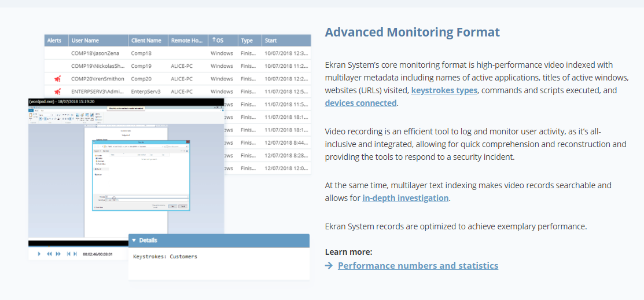Viewport: 644px width, 300px height.
Task: Click ALICE-PC in the EnterpServ3 row
Action: (x=182, y=92)
